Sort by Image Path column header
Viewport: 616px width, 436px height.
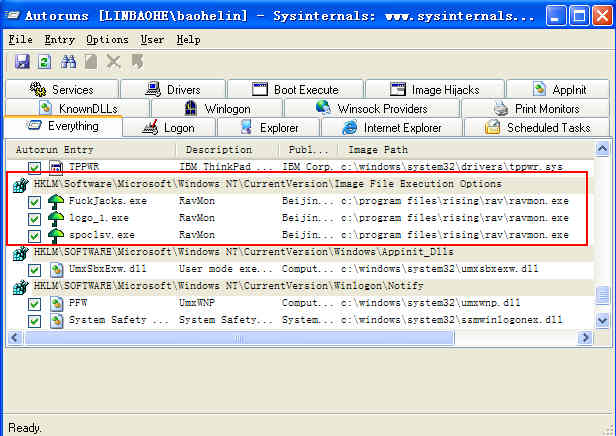point(466,150)
